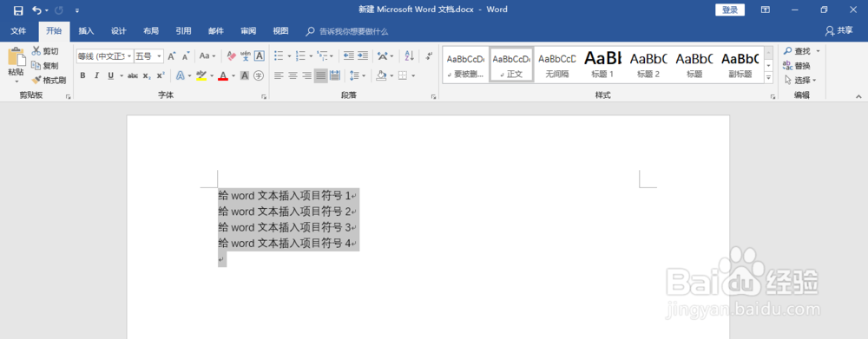Apply numbering with the numbered list icon
The image size is (868, 339).
coord(300,55)
